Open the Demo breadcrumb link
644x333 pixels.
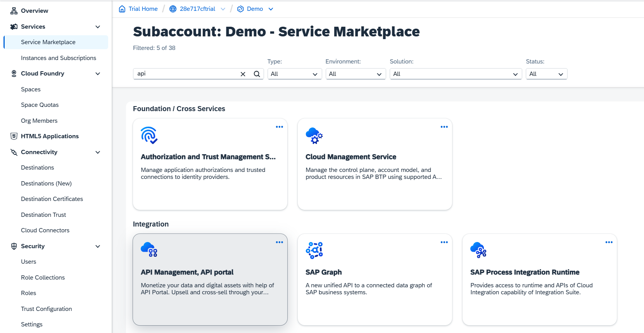pyautogui.click(x=255, y=9)
